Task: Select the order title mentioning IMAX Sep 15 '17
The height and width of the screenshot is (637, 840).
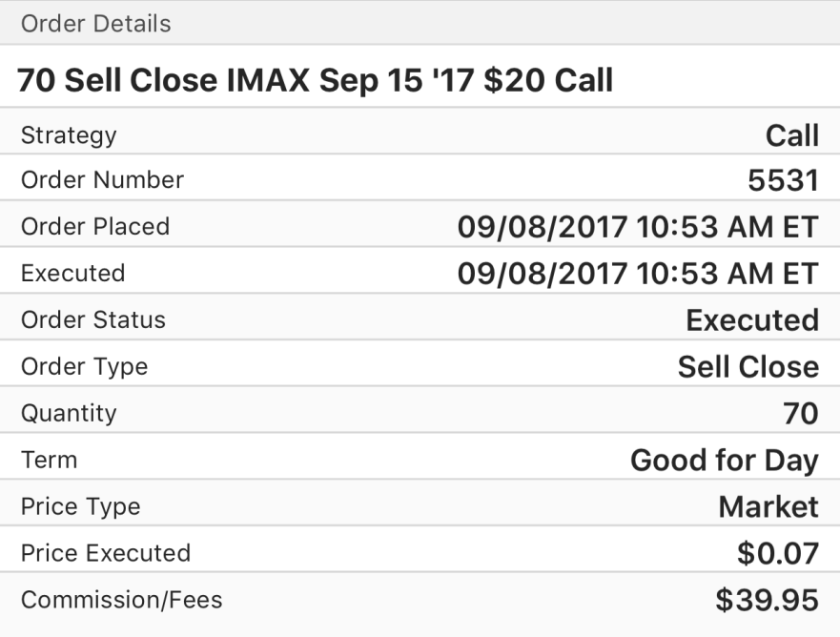Action: click(x=315, y=79)
